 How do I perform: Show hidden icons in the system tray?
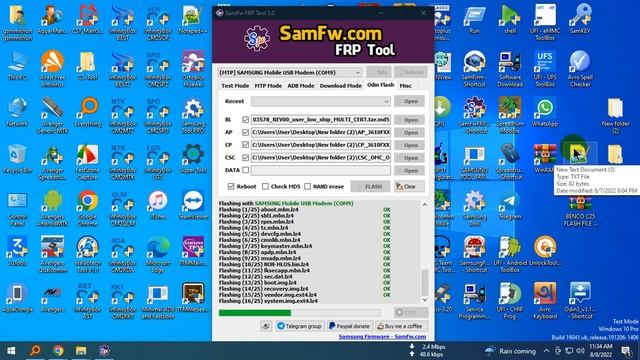click(x=546, y=351)
